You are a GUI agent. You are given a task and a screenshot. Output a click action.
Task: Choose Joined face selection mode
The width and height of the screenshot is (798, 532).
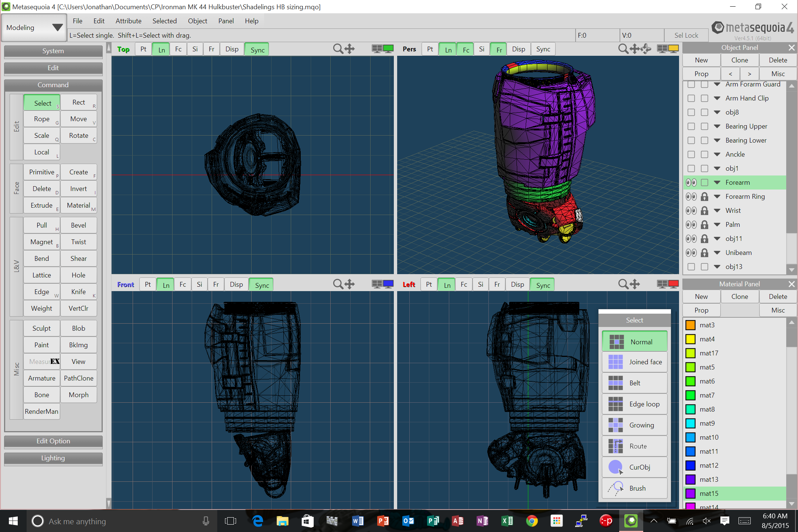(634, 362)
